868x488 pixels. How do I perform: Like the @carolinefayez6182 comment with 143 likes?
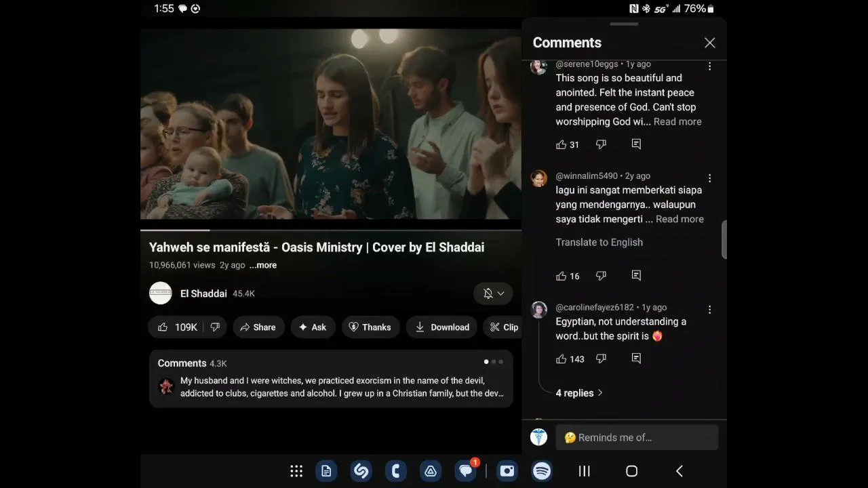(570, 359)
